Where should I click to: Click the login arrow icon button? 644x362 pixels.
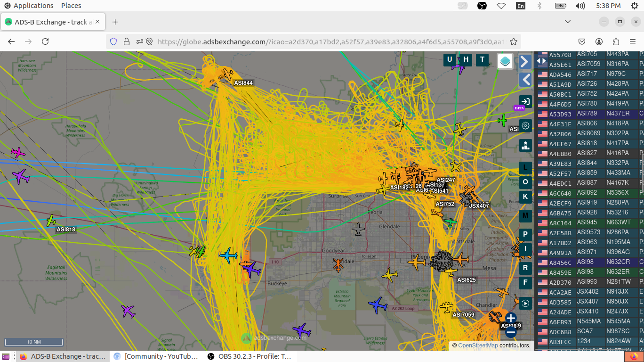coord(525,101)
